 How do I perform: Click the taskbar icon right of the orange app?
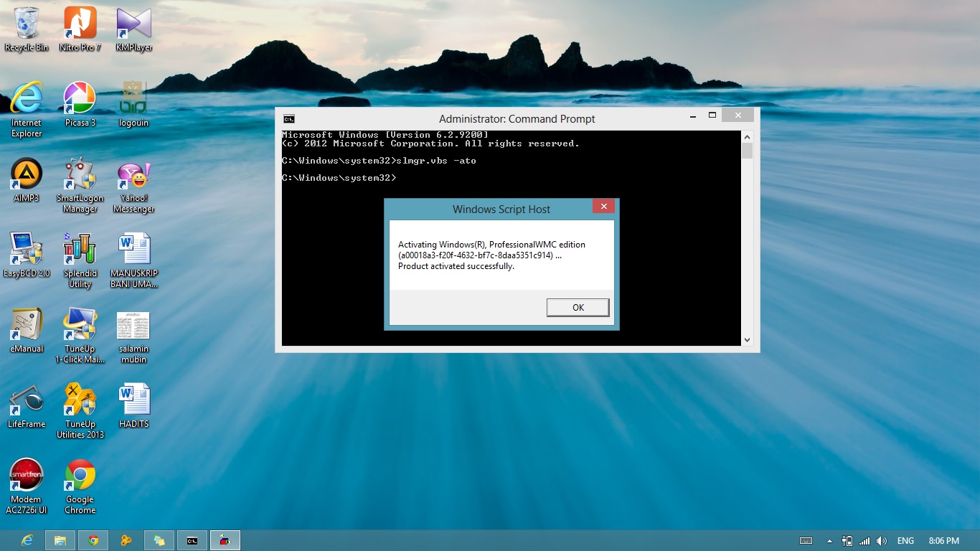coord(159,540)
